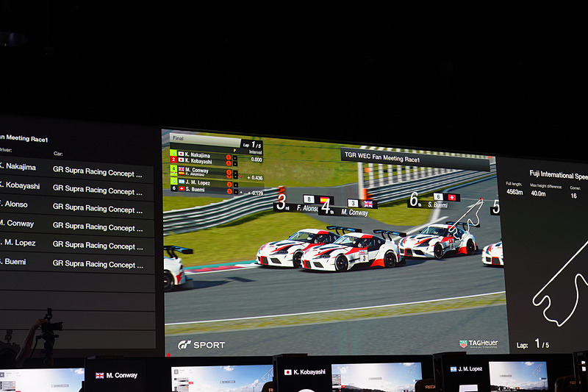This screenshot has height=392, width=588.
Task: Select K. Nakajima row in left driver list
Action: 77,169
